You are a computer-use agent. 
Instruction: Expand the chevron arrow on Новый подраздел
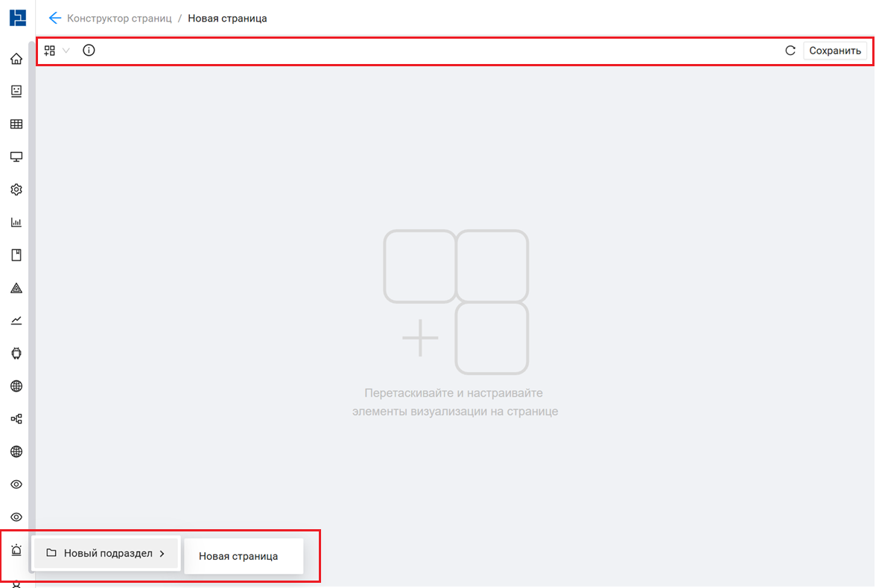click(162, 554)
